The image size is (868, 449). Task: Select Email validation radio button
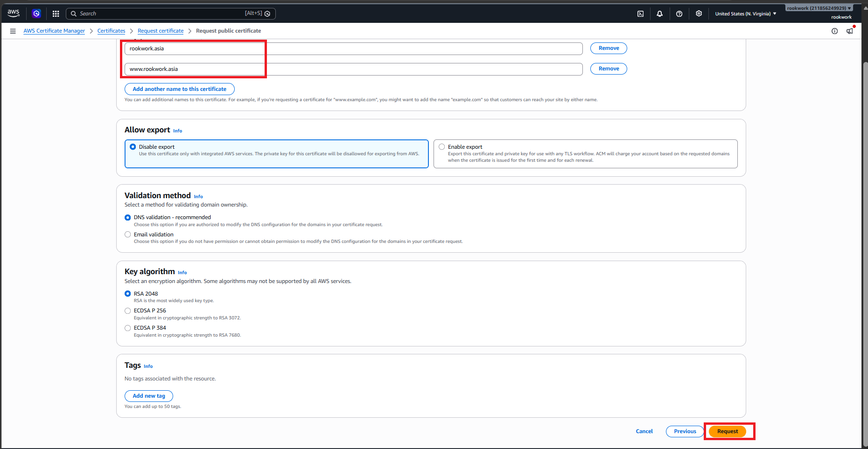tap(128, 235)
